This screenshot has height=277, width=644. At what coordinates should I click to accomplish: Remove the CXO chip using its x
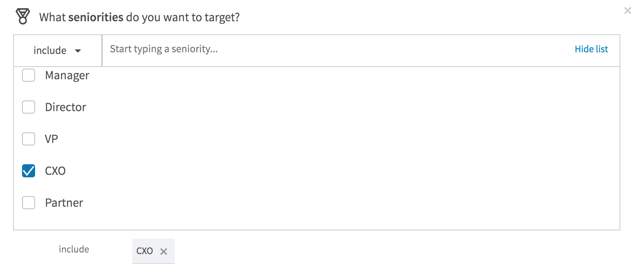(164, 252)
